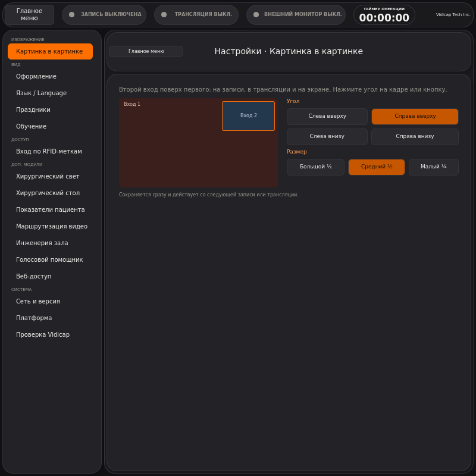Screen dimensions: 476x476
Task: Open Вход по RFID-меткам settings
Action: 51,152
